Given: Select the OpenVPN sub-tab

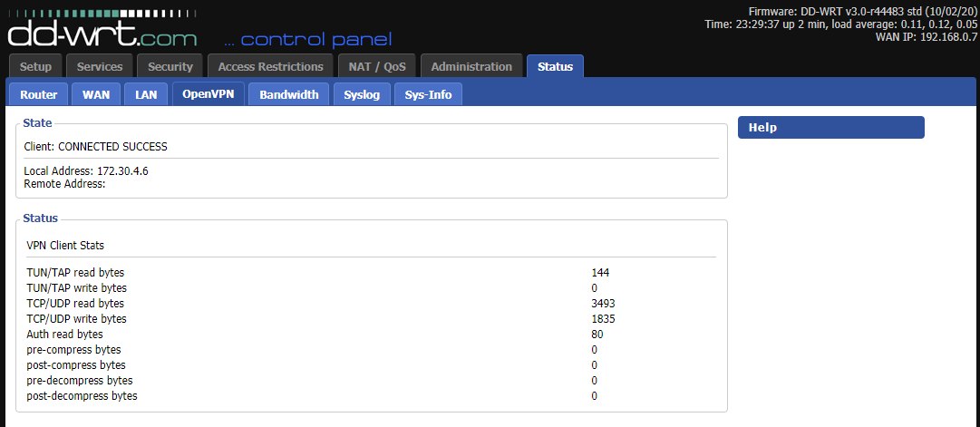Looking at the screenshot, I should [x=209, y=94].
